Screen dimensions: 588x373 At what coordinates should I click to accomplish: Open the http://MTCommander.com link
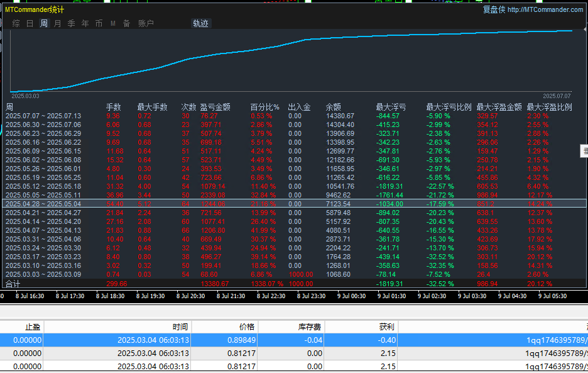point(545,10)
